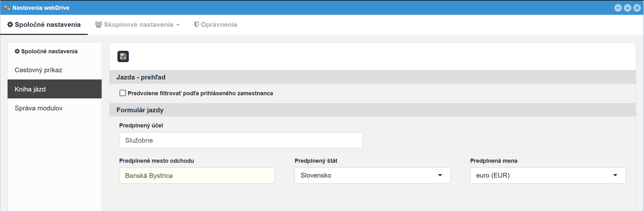The width and height of the screenshot is (644, 211).
Task: Select Cestovný príkaz in the sidebar
Action: click(x=39, y=70)
